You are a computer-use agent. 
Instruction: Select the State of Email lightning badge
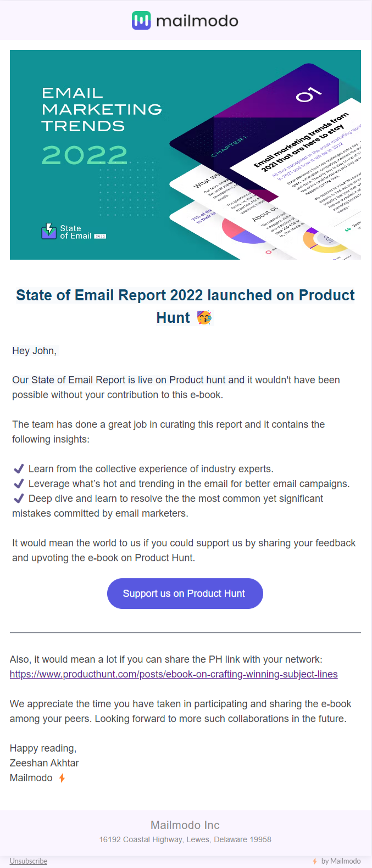[x=48, y=232]
